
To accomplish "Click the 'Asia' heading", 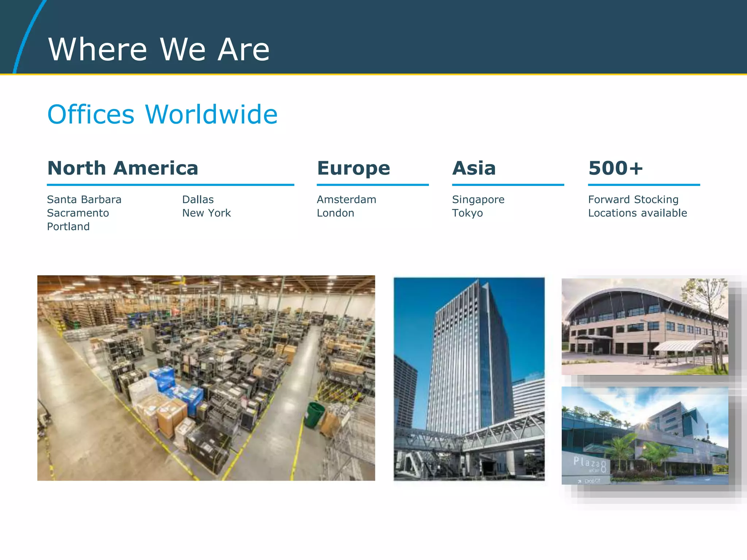I will click(474, 168).
